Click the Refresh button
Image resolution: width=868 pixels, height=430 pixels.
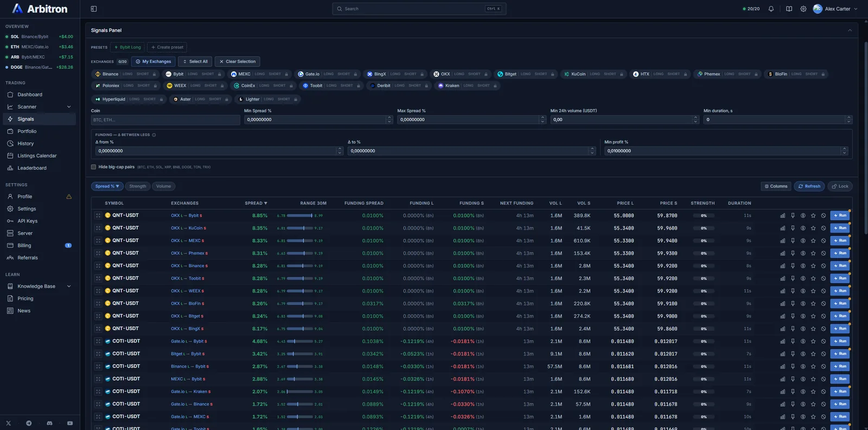pos(809,186)
